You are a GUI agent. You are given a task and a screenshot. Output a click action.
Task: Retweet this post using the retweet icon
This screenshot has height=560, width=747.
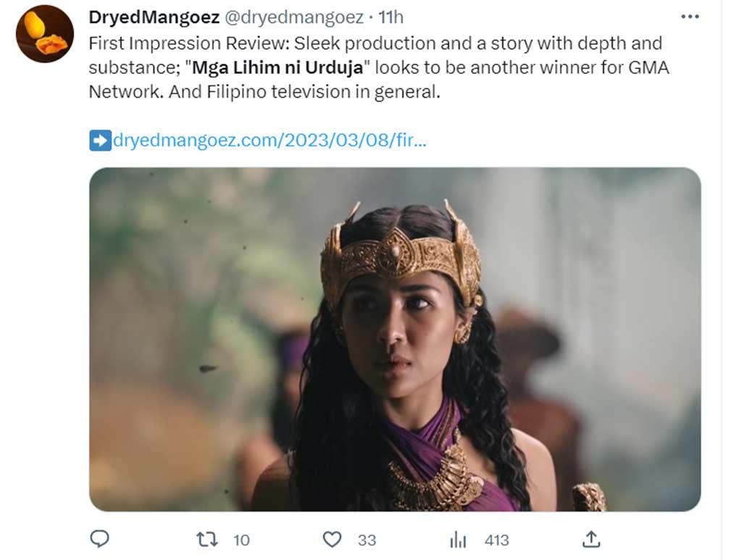(x=206, y=540)
